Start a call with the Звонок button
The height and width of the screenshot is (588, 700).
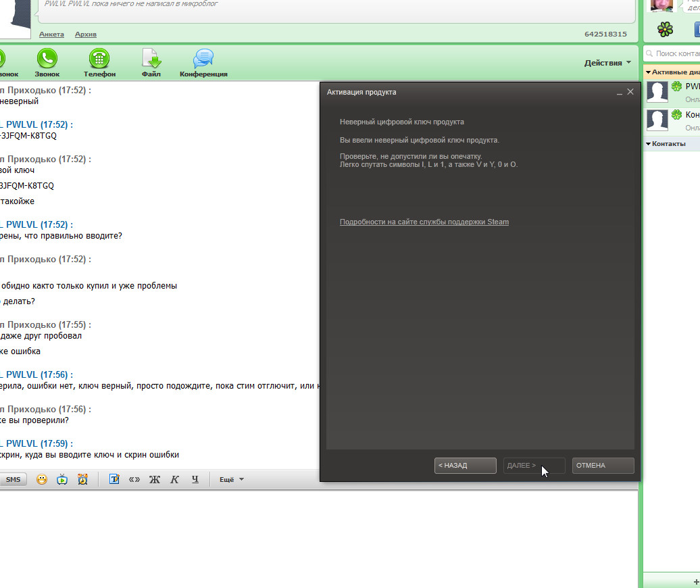click(47, 62)
